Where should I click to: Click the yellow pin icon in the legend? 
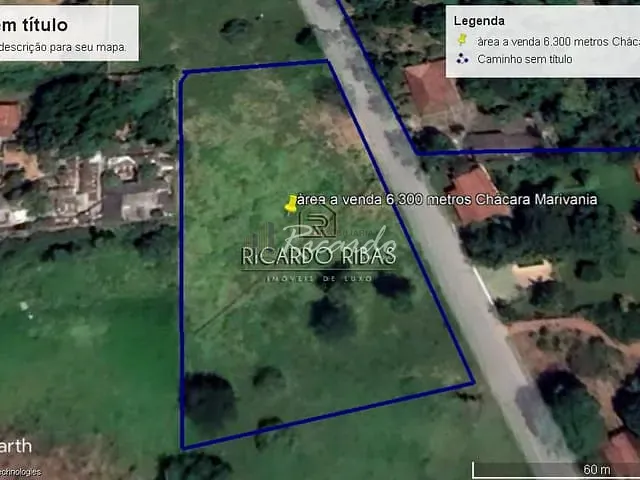(462, 40)
